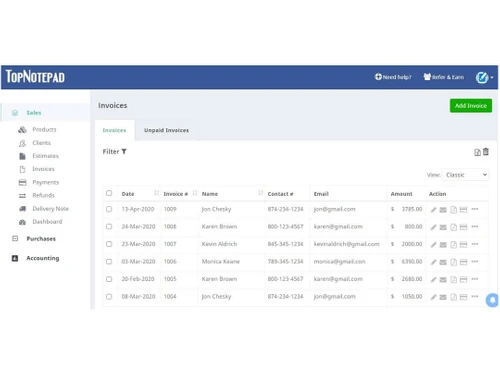This screenshot has height=375, width=500.
Task: Open PDF icon for invoice 1008
Action: 454,227
